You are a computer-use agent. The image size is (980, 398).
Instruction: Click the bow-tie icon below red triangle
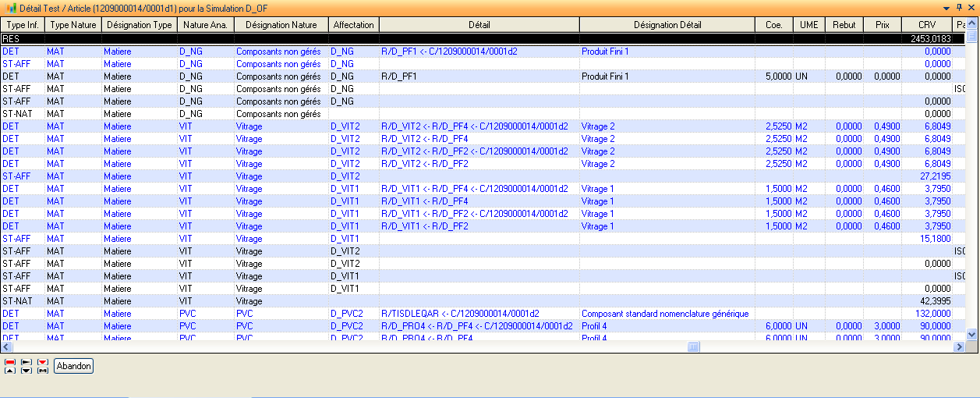coord(43,370)
